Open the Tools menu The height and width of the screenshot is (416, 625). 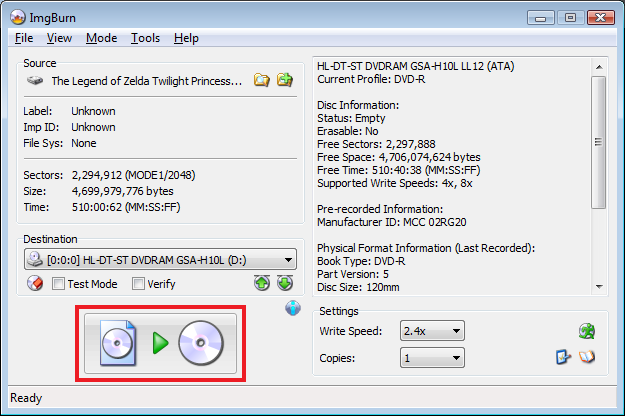[x=145, y=38]
